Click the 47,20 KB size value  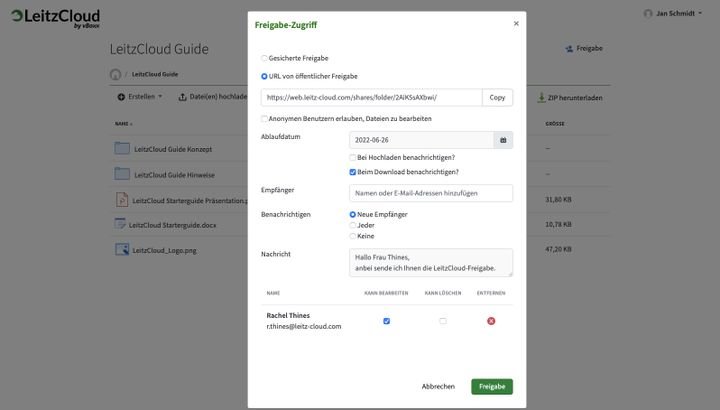pyautogui.click(x=558, y=249)
